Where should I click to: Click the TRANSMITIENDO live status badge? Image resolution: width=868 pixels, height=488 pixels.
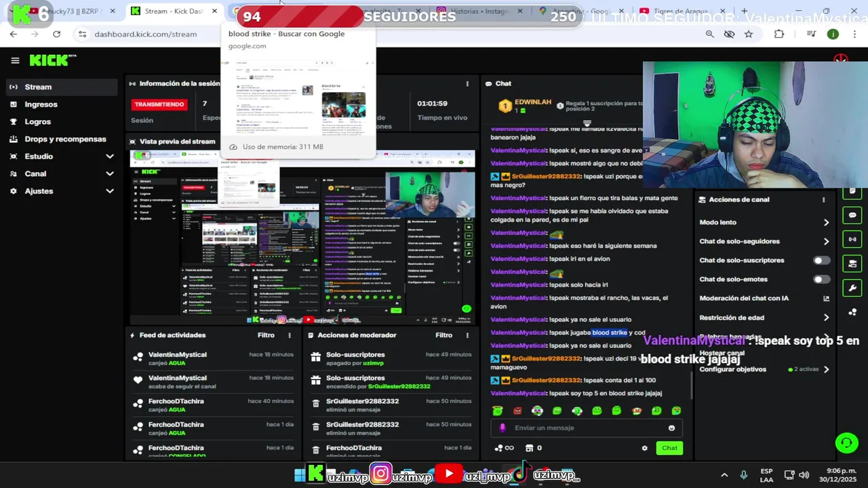(159, 104)
